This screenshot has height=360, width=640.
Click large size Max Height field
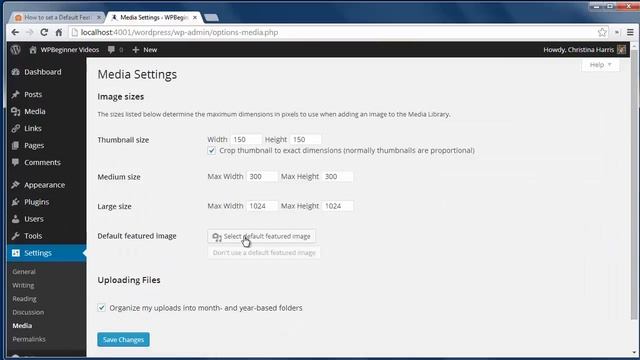pos(338,206)
